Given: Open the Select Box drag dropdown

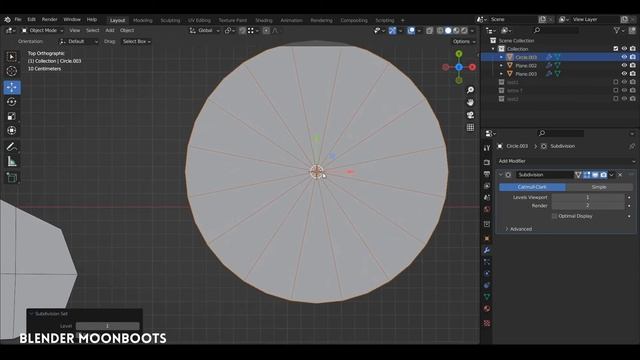Looking at the screenshot, I should [136, 41].
